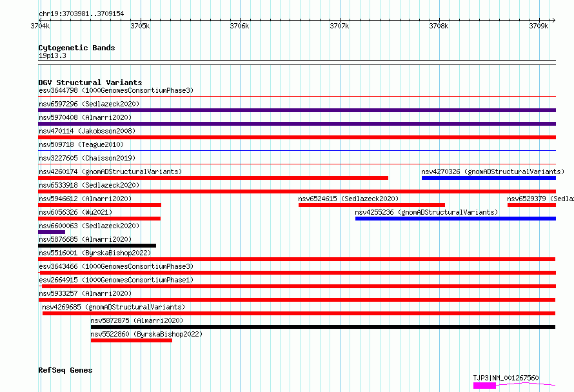This screenshot has width=574, height=392.
Task: Click the DGV Structural Variants track heading
Action: coord(90,83)
